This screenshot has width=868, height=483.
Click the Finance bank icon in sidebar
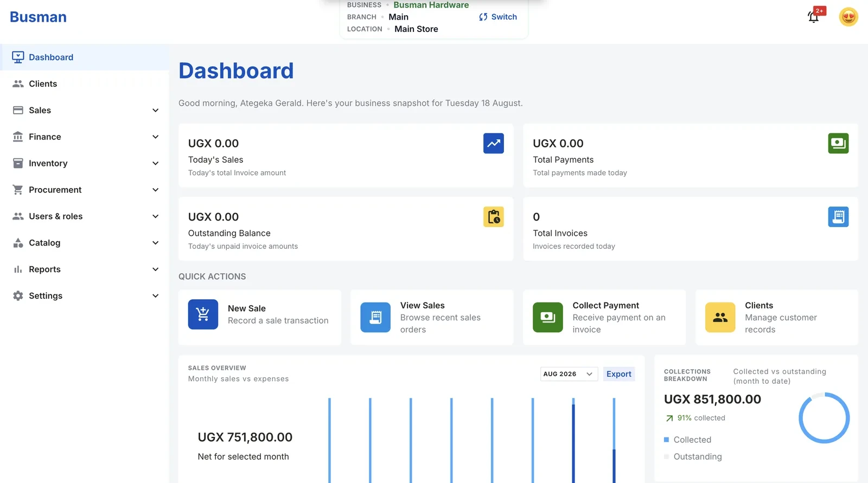click(18, 137)
